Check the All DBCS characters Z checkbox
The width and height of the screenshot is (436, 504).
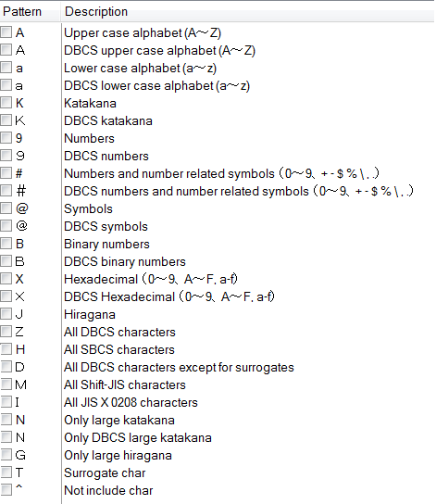pyautogui.click(x=6, y=332)
